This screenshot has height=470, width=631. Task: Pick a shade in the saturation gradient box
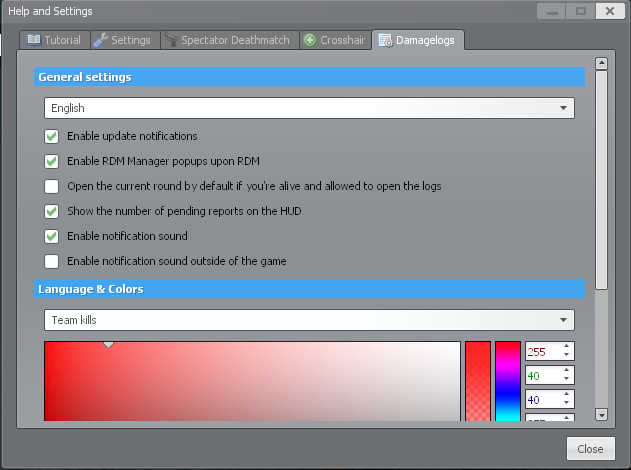pyautogui.click(x=252, y=381)
